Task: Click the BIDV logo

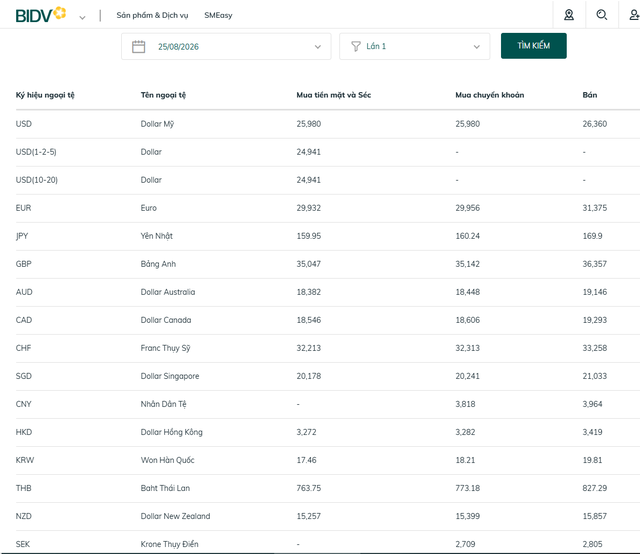Action: (x=40, y=15)
